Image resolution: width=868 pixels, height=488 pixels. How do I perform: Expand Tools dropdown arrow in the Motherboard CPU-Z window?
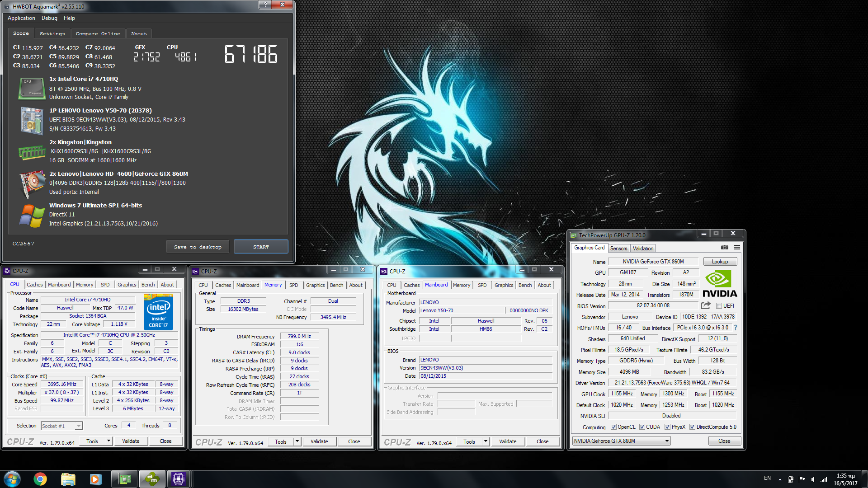486,441
